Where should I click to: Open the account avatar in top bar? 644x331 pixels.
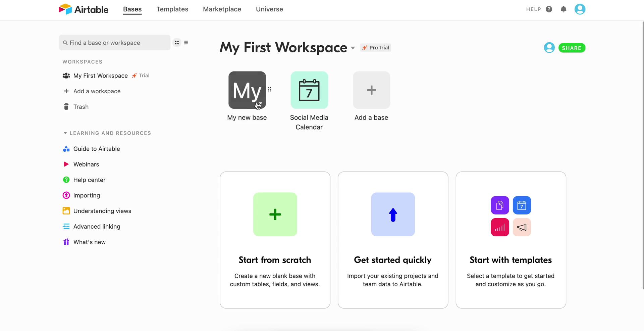pos(580,9)
